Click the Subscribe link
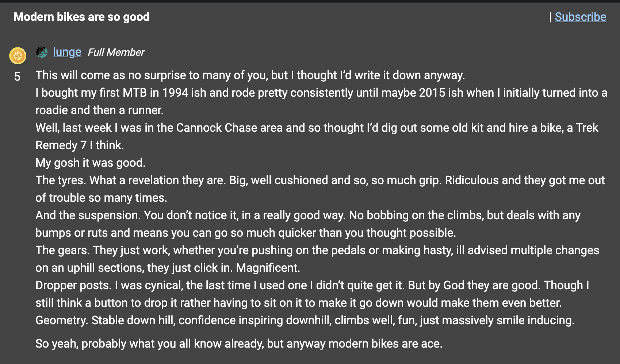This screenshot has width=620, height=364. (580, 17)
